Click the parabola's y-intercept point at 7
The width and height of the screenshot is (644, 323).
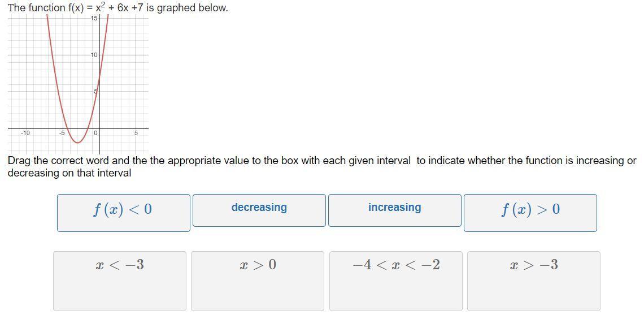tap(99, 77)
